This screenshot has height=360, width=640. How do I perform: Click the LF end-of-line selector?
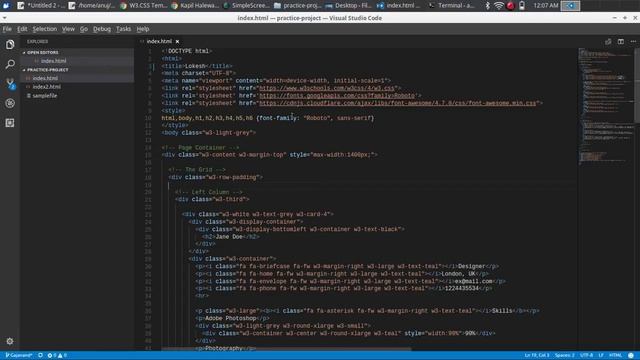coord(601,356)
